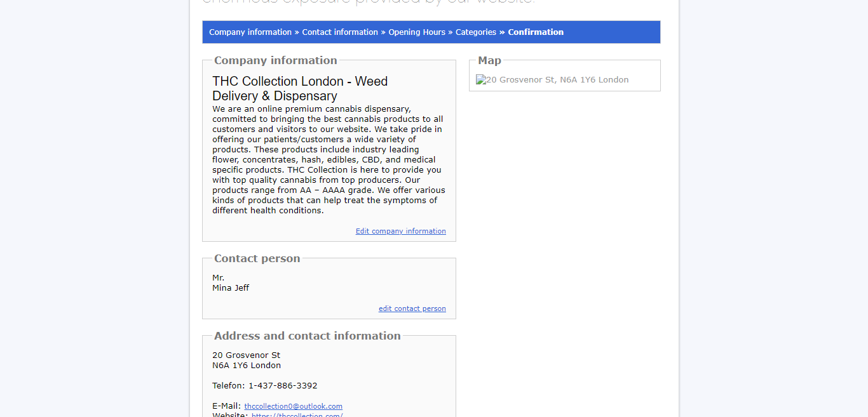Click the Map section heading
The image size is (868, 417).
click(x=489, y=61)
